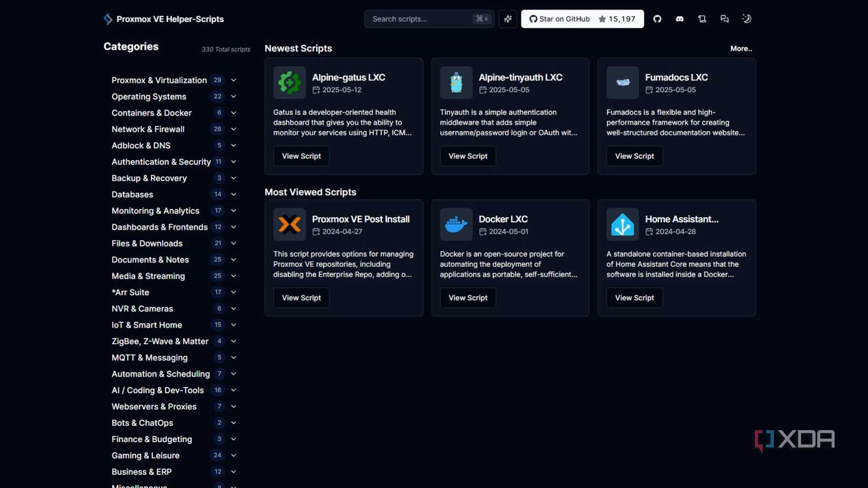The image size is (868, 488).
Task: Open the Proxmox VE Helper-Scripts home logo
Action: [x=163, y=18]
